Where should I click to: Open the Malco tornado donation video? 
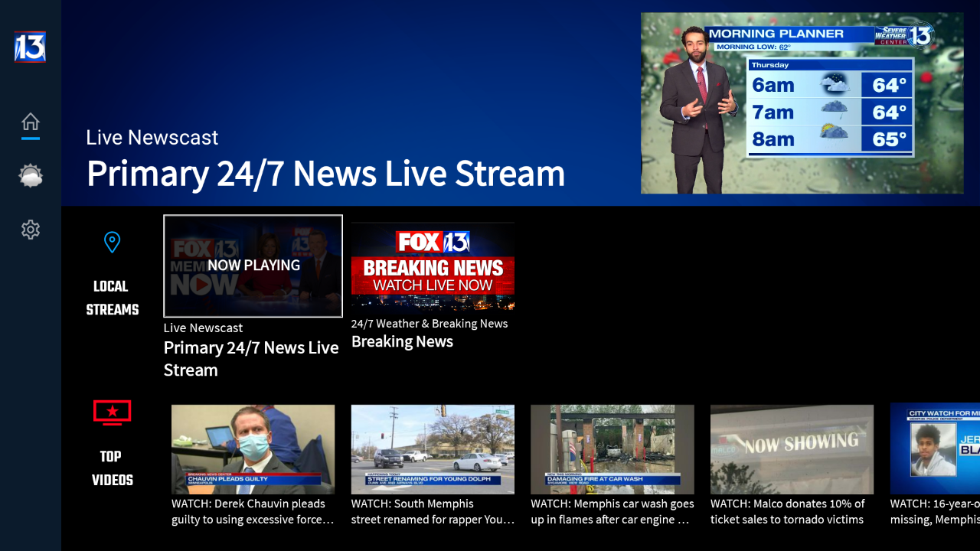tap(792, 450)
